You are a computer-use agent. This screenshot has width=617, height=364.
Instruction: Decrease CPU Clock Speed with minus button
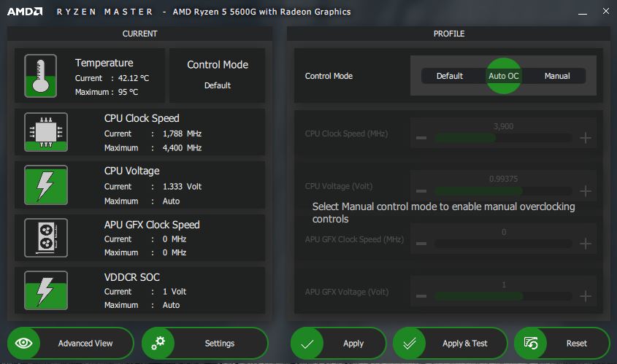click(421, 138)
